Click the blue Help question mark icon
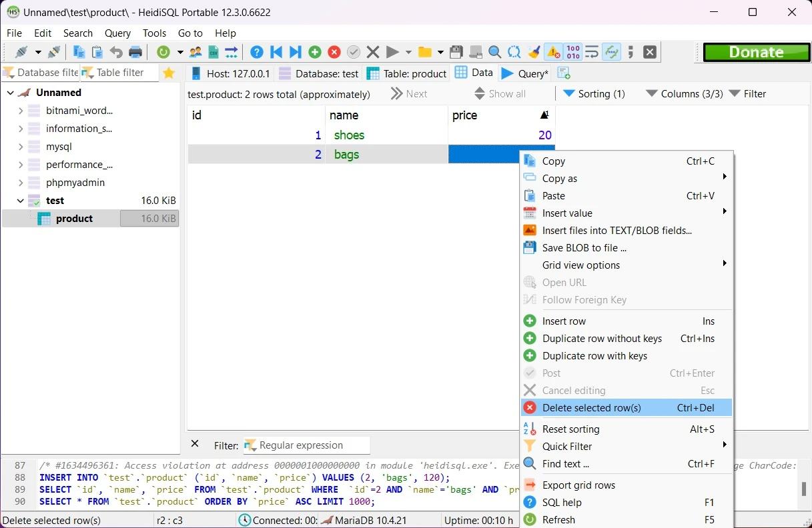 click(x=256, y=51)
